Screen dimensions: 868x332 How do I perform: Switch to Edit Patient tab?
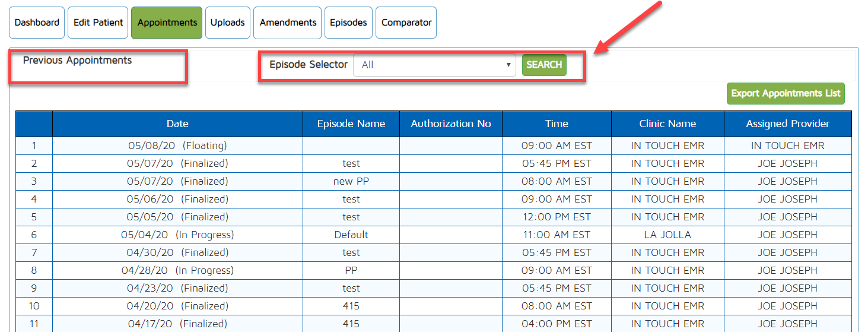click(98, 23)
